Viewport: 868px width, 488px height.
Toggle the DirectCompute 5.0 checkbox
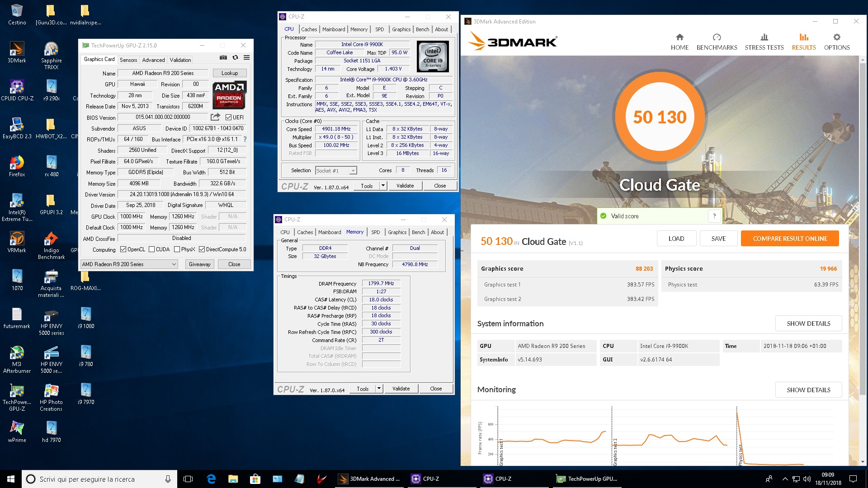(202, 249)
